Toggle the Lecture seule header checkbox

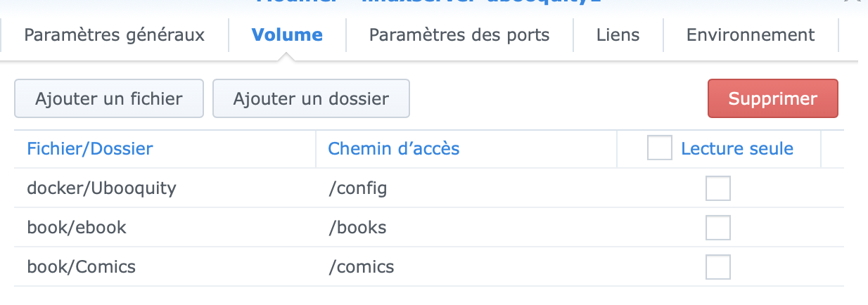click(x=659, y=148)
